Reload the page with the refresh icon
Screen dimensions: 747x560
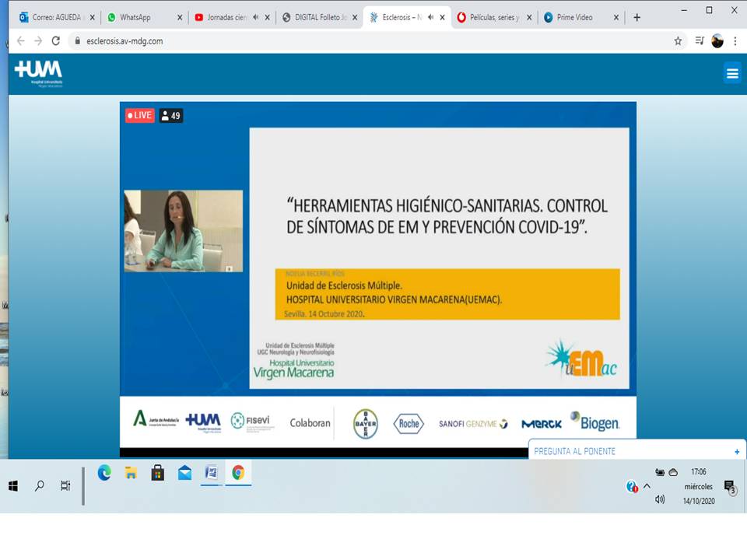point(55,41)
